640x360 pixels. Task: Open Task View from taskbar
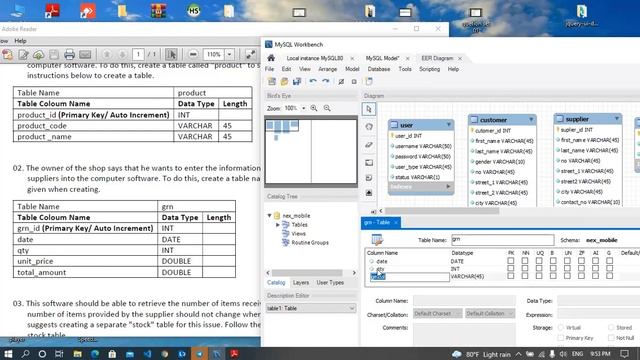(x=59, y=353)
